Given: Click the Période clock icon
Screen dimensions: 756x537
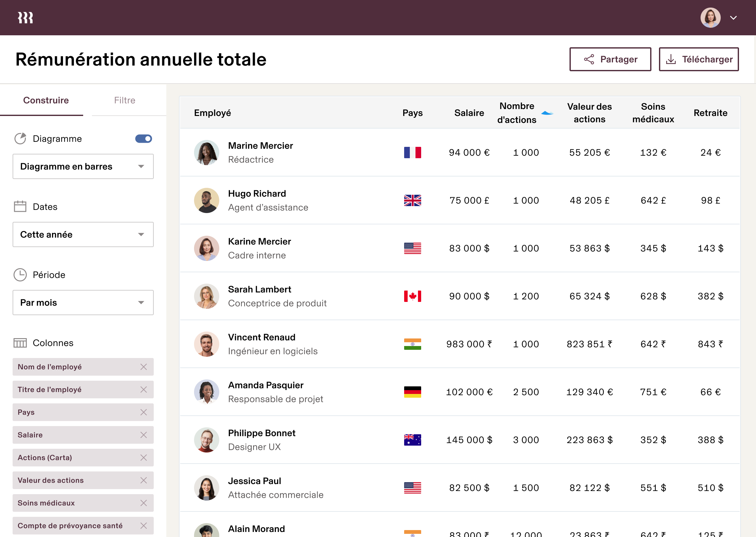Looking at the screenshot, I should (20, 275).
